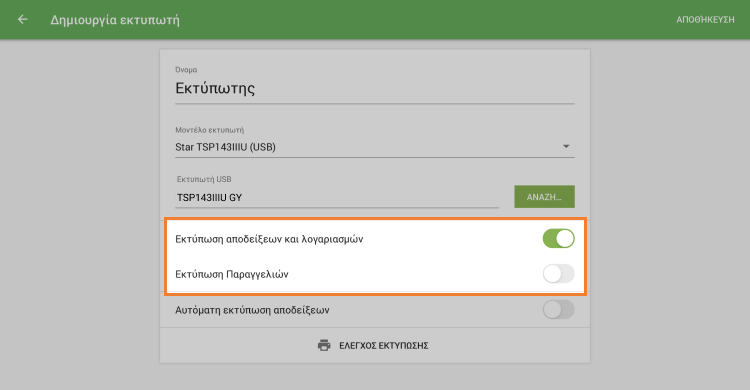
Task: Click the green ΑΝΑΖΗ... search button
Action: [544, 197]
